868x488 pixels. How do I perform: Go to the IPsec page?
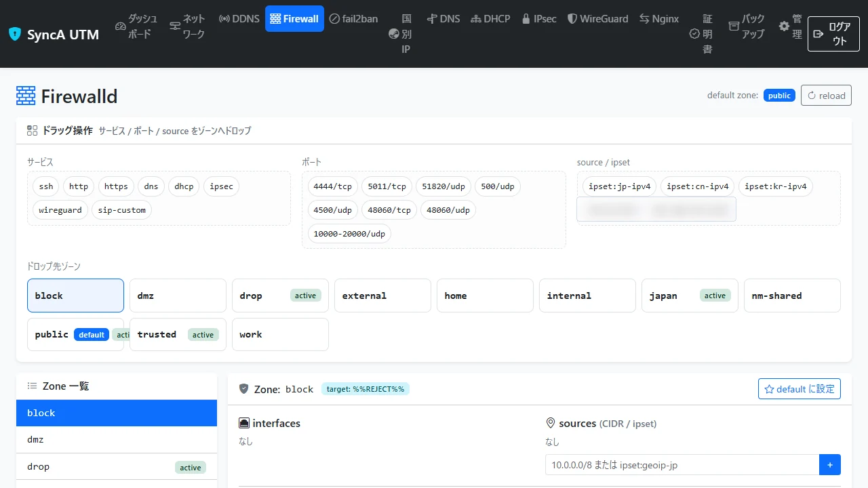tap(538, 19)
